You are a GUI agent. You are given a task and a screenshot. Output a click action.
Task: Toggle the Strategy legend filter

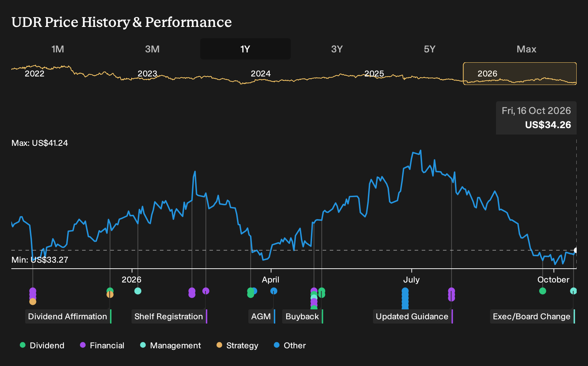coord(237,345)
